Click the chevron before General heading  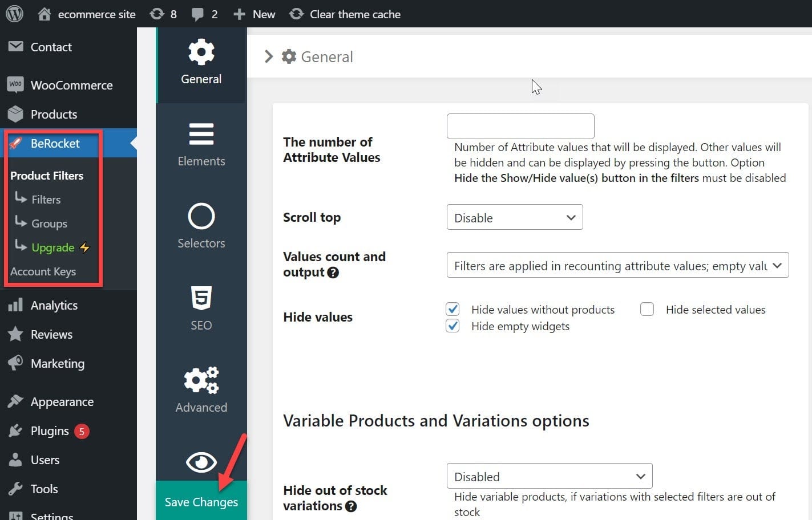(269, 56)
